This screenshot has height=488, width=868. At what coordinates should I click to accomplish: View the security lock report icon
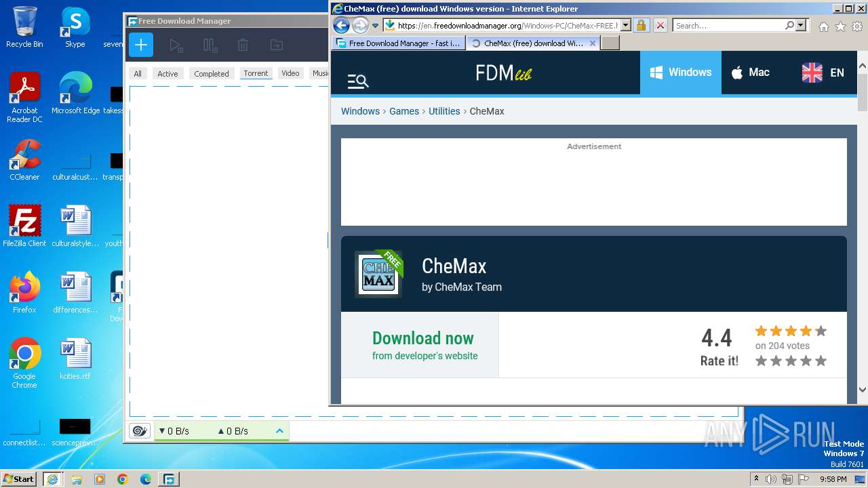click(641, 26)
